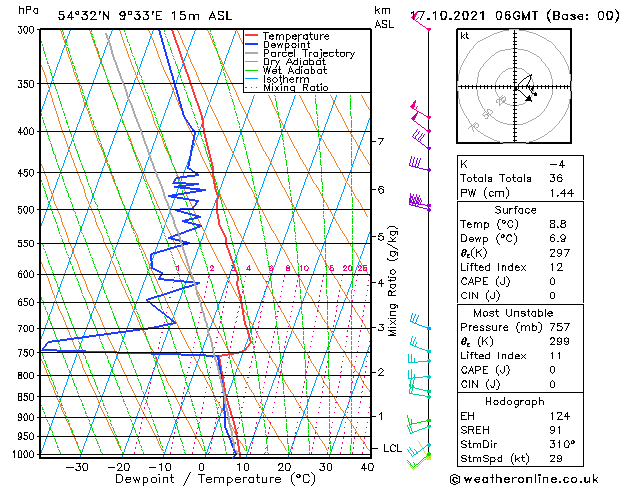Click the red Temperature line swatch in legend
Screen dimensions: 629x486
click(x=252, y=35)
